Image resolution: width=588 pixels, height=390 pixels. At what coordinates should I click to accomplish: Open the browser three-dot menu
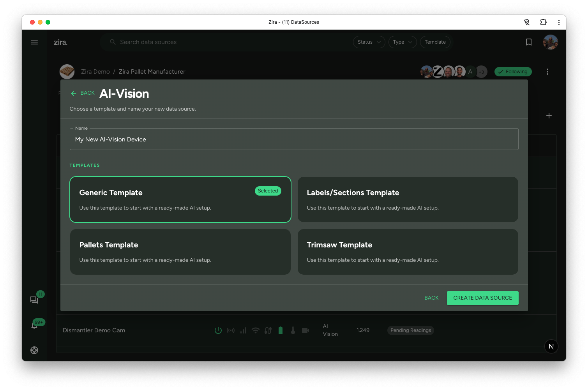pyautogui.click(x=559, y=22)
